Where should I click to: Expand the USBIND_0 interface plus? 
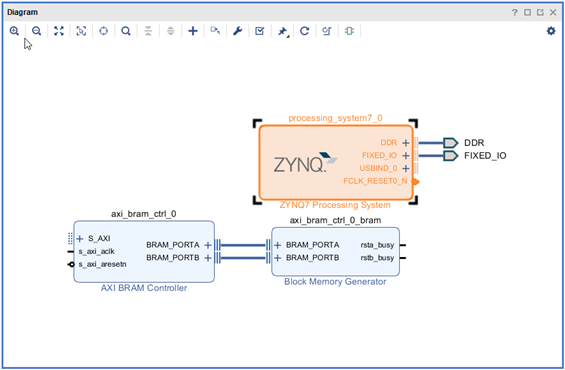point(406,169)
